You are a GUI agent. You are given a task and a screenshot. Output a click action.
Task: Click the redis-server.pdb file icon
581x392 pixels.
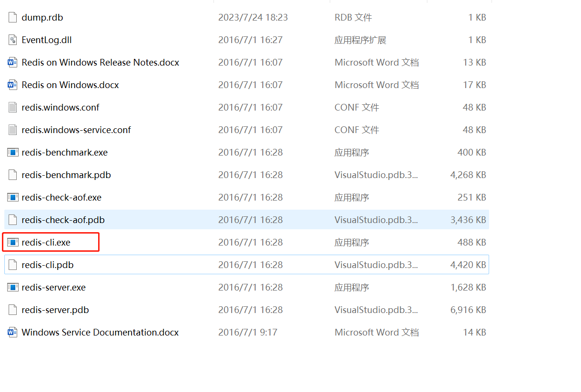coord(13,310)
